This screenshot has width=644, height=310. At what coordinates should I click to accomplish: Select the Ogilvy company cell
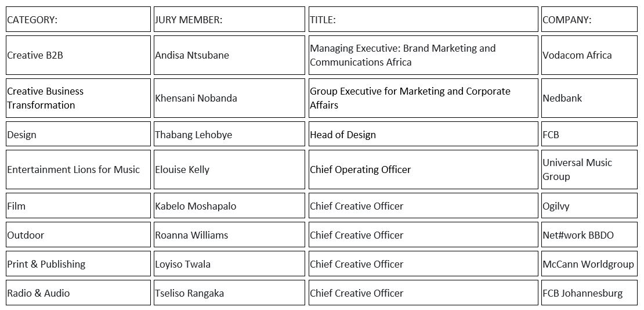tap(589, 206)
